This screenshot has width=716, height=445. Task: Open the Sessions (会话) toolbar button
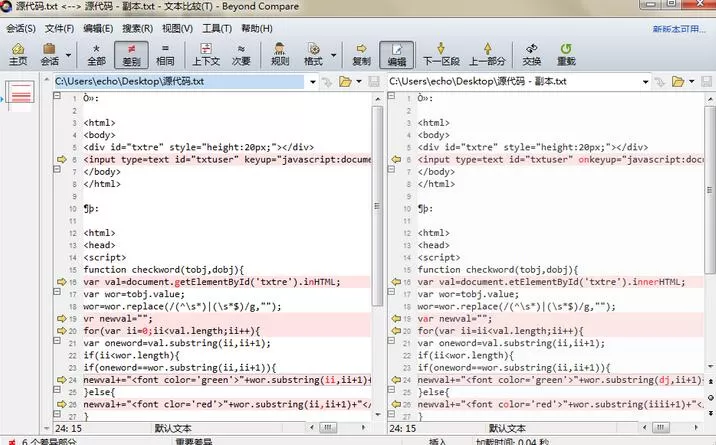49,54
